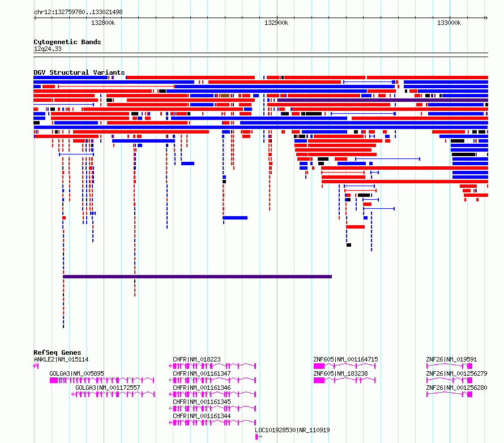Click the CHFR NM_001161344 transcript glyph
The image size is (504, 443).
(x=212, y=423)
